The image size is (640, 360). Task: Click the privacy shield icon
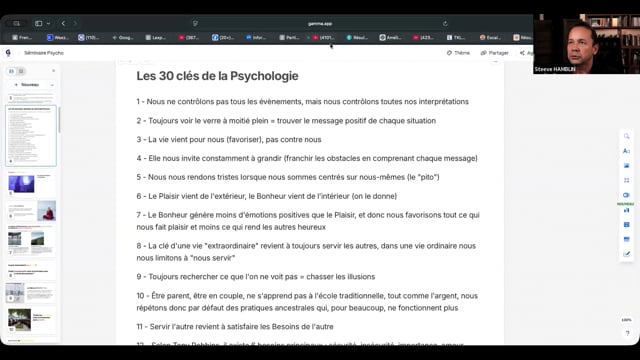pos(195,24)
